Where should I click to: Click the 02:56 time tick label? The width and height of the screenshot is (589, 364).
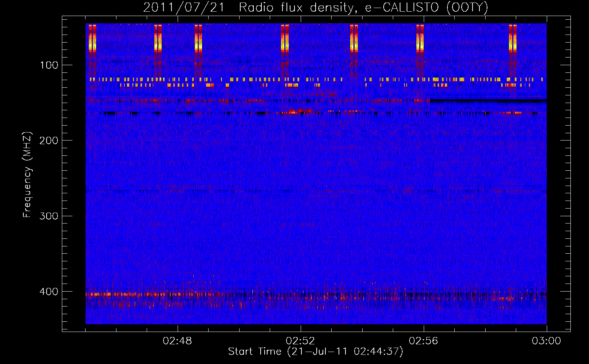pyautogui.click(x=423, y=341)
